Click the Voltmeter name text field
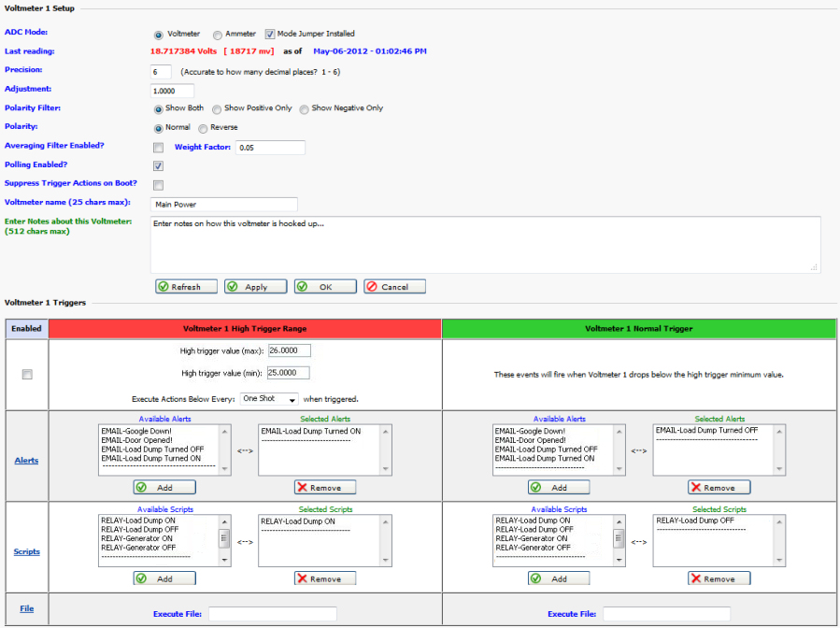This screenshot has height=628, width=840. (223, 205)
